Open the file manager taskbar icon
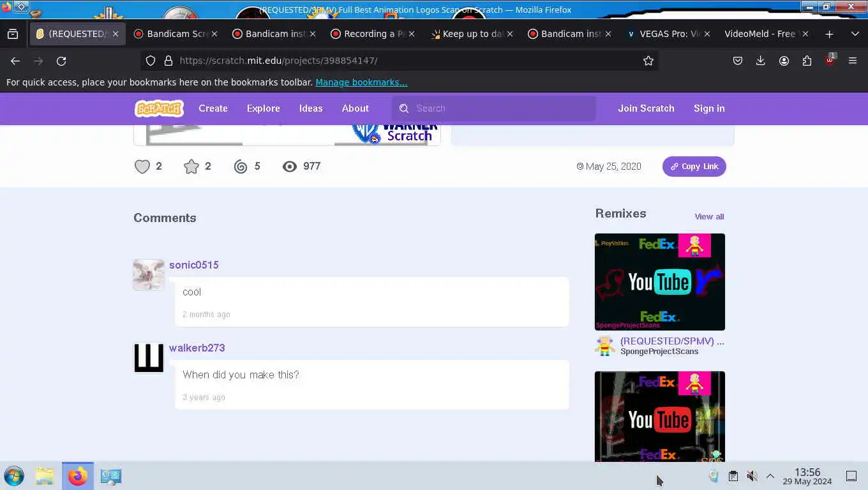Image resolution: width=868 pixels, height=490 pixels. point(45,476)
